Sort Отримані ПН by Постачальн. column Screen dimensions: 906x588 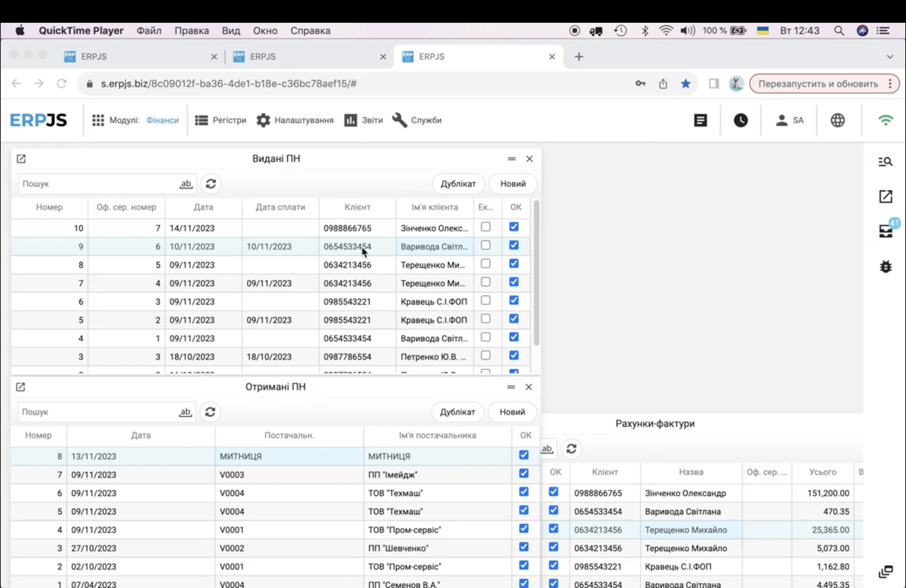289,436
